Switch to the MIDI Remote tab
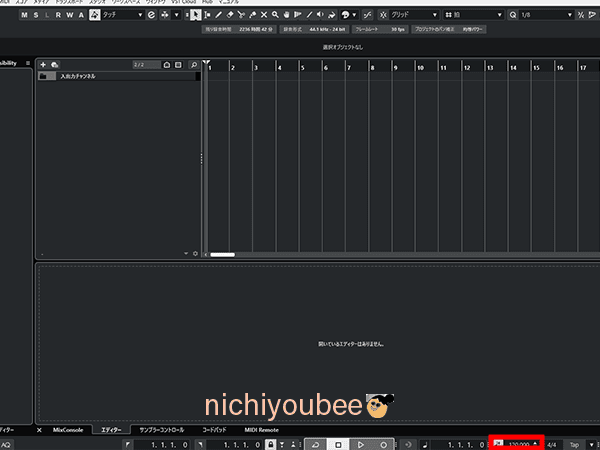The width and height of the screenshot is (600, 450). [x=261, y=429]
